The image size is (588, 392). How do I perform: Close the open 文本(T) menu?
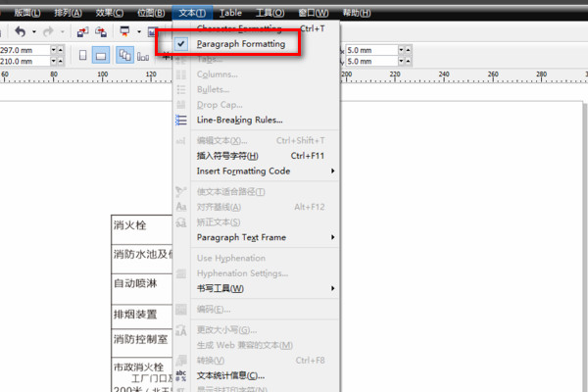192,13
